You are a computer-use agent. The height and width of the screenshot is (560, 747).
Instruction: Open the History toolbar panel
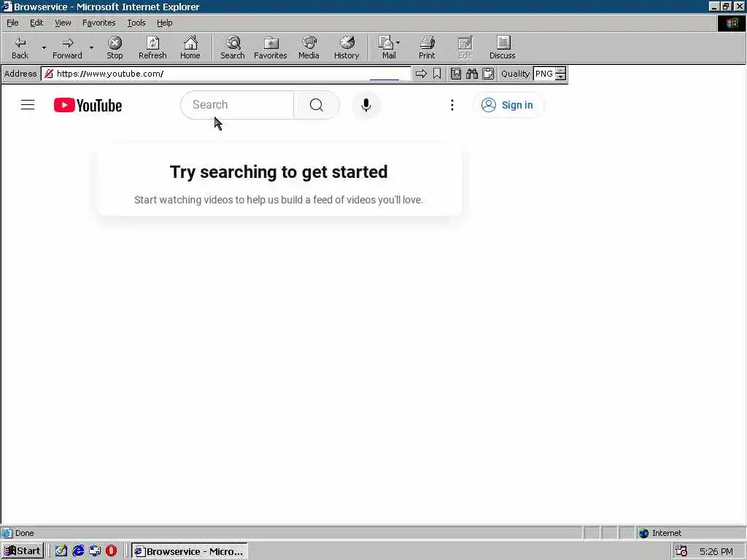[347, 47]
